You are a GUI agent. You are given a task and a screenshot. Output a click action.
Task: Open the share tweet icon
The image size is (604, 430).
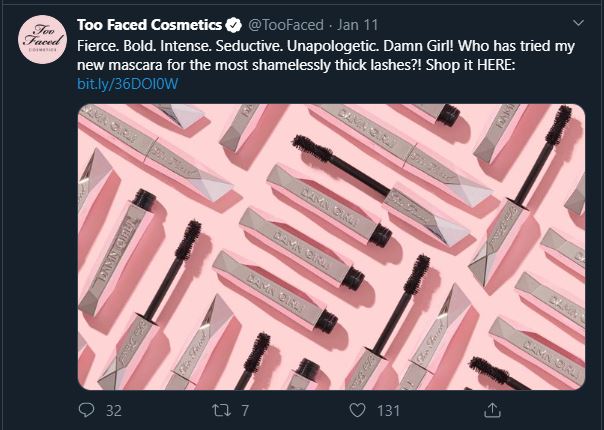[492, 410]
